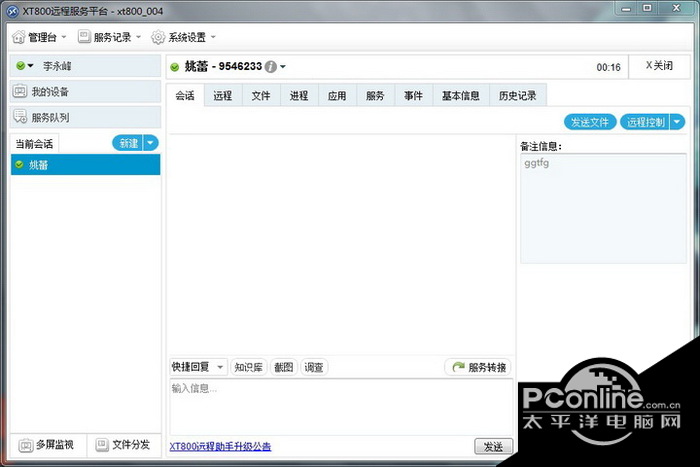This screenshot has height=467, width=700.
Task: Click the message input box
Action: (340, 405)
